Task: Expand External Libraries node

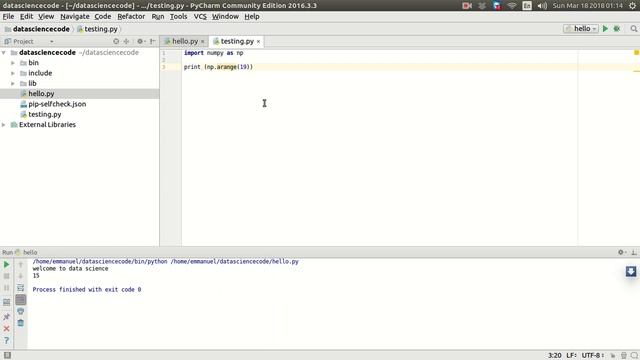Action: (x=4, y=124)
